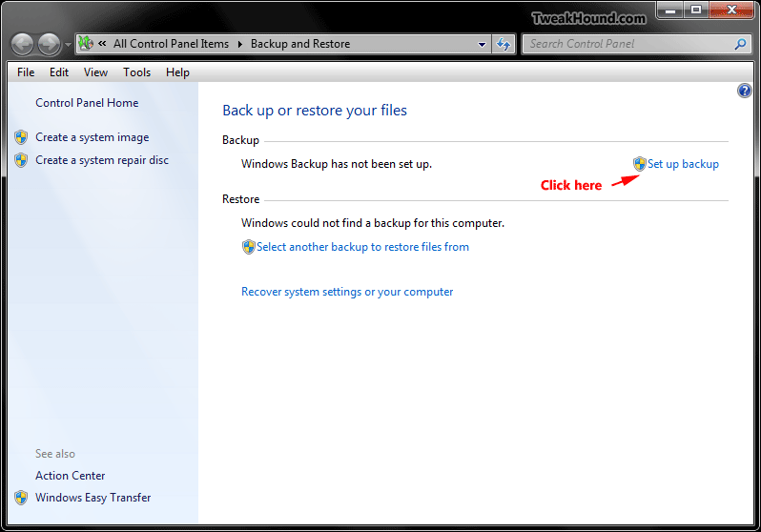
Task: Select another backup to restore files from
Action: (362, 247)
